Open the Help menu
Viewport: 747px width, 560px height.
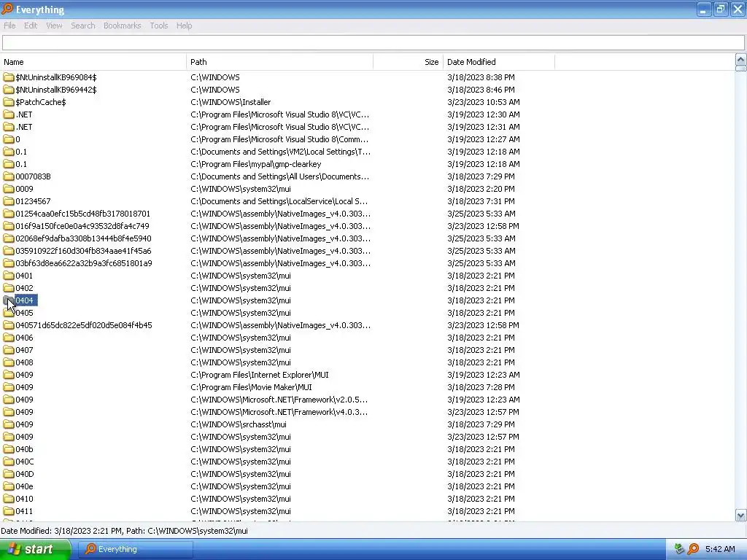(x=184, y=26)
